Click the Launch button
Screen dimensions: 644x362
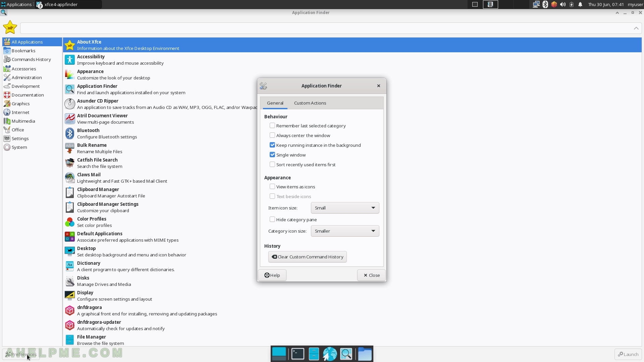point(628,354)
